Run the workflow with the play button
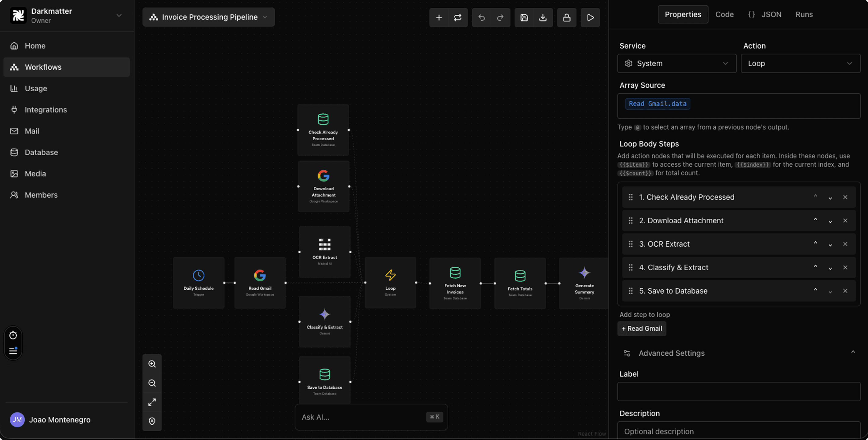868x440 pixels. click(590, 17)
